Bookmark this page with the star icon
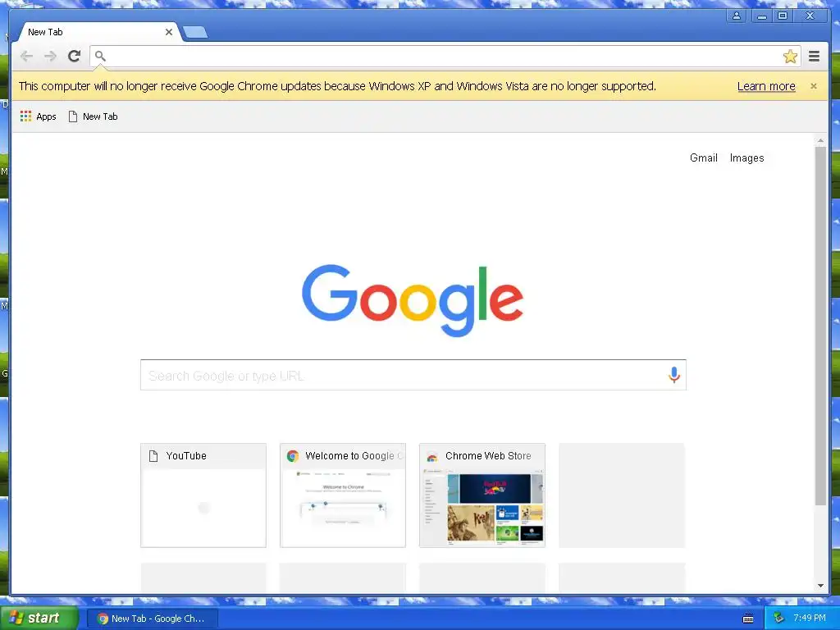The height and width of the screenshot is (630, 840). click(x=790, y=57)
